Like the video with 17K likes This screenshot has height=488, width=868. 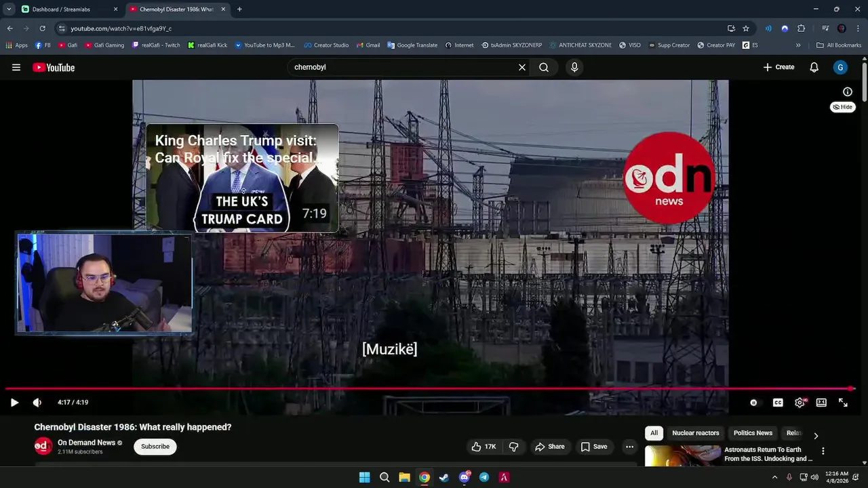484,447
